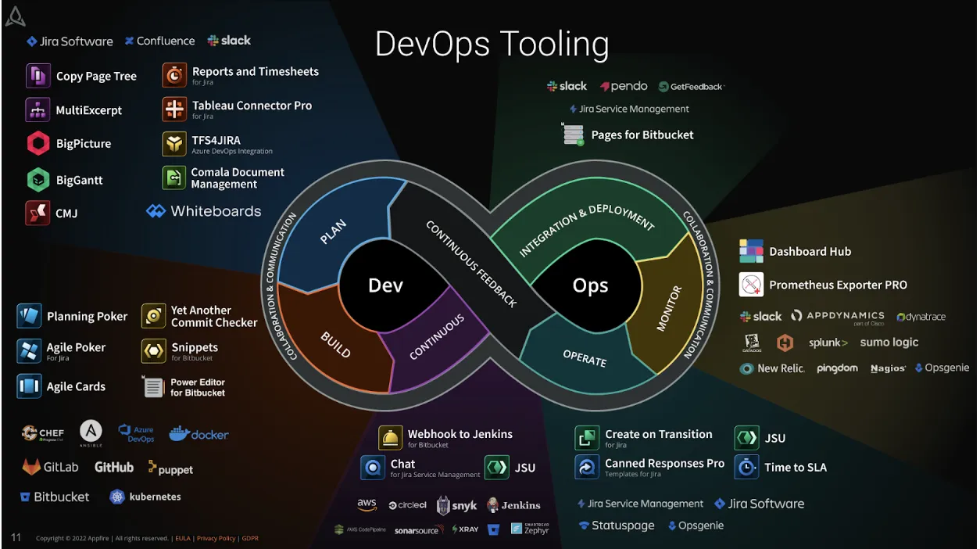
Task: Click the Webhook to Jenkins bell icon
Action: pyautogui.click(x=391, y=438)
